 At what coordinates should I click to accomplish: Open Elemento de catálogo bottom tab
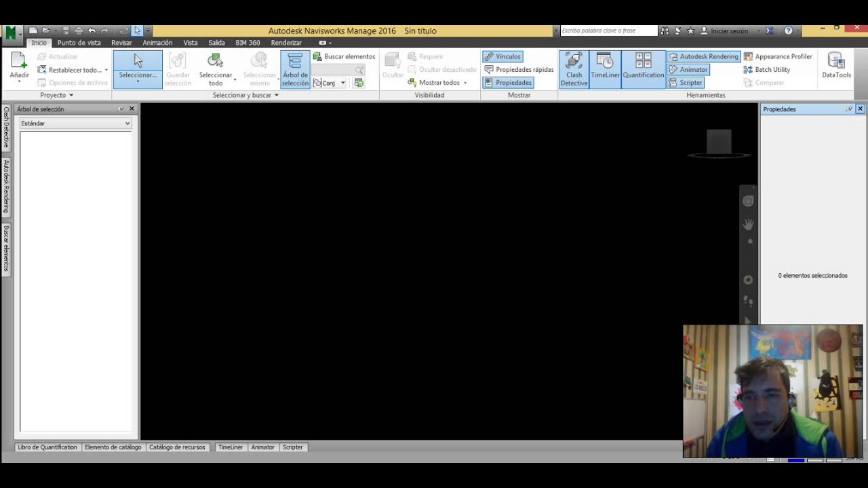coord(113,447)
